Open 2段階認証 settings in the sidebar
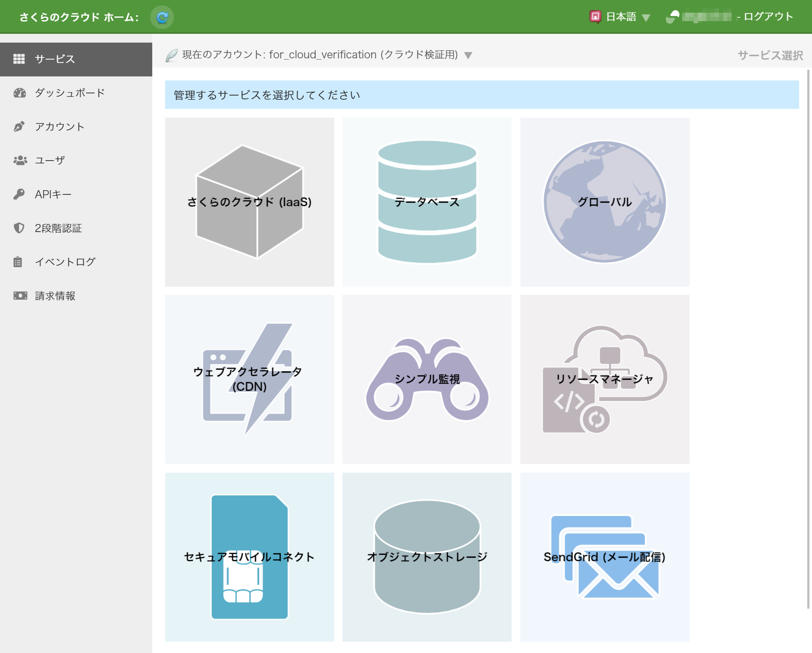 tap(58, 228)
